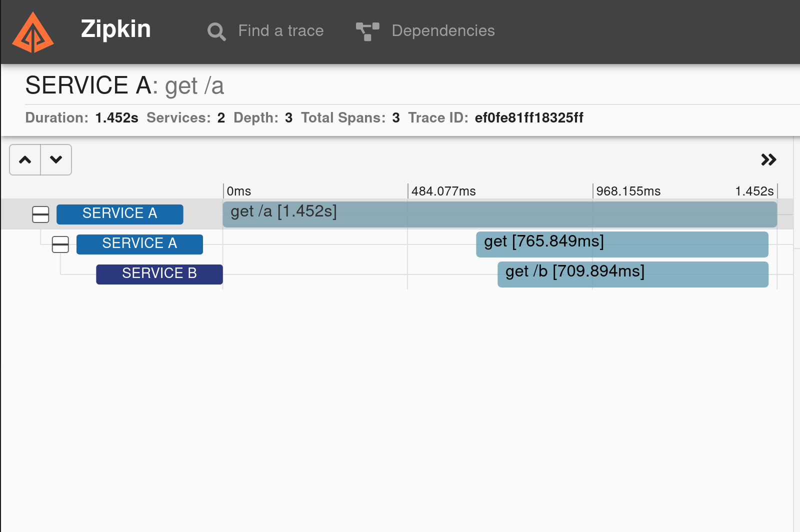800x532 pixels.
Task: Click the Dependencies graph icon
Action: pos(367,31)
